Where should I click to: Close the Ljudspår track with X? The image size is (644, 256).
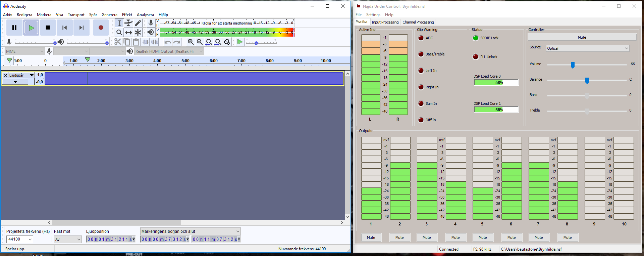[x=5, y=75]
